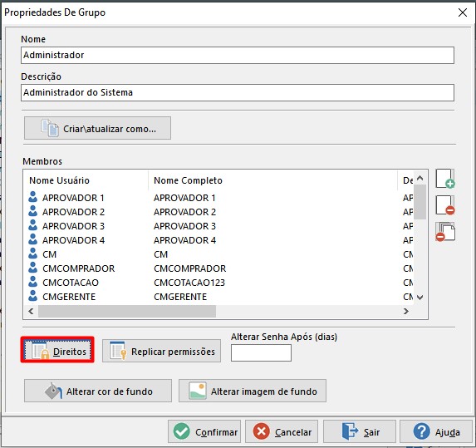
Task: Select APROVADOR 2 in Nome Usuário column
Action: click(73, 212)
